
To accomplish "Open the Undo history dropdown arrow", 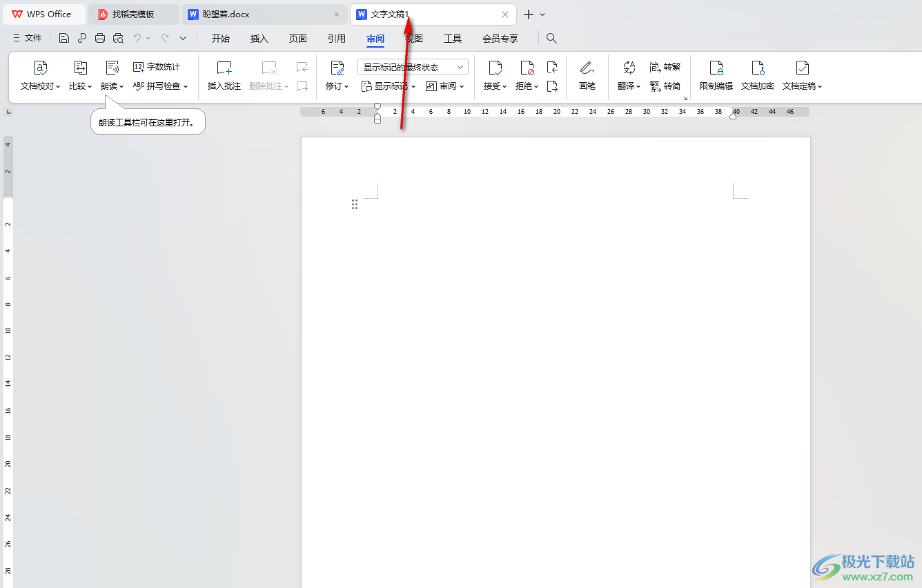I will tap(148, 39).
